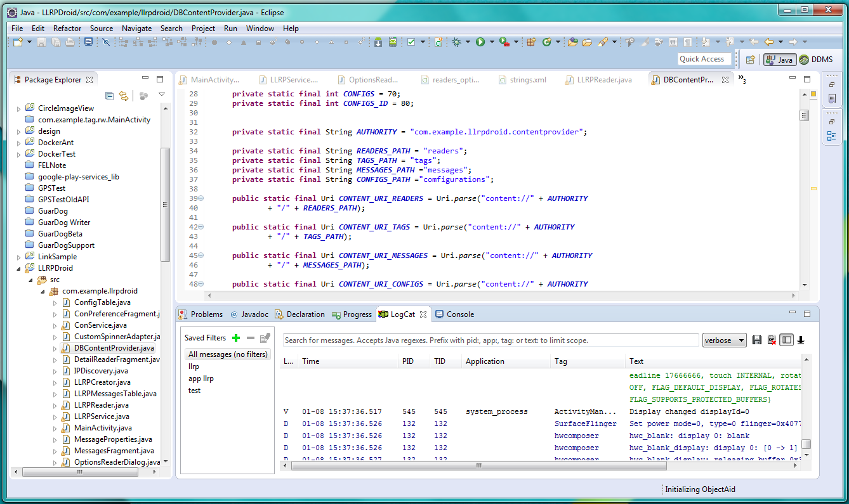The width and height of the screenshot is (849, 504).
Task: Click the New wizard toolbar icon
Action: click(x=17, y=42)
